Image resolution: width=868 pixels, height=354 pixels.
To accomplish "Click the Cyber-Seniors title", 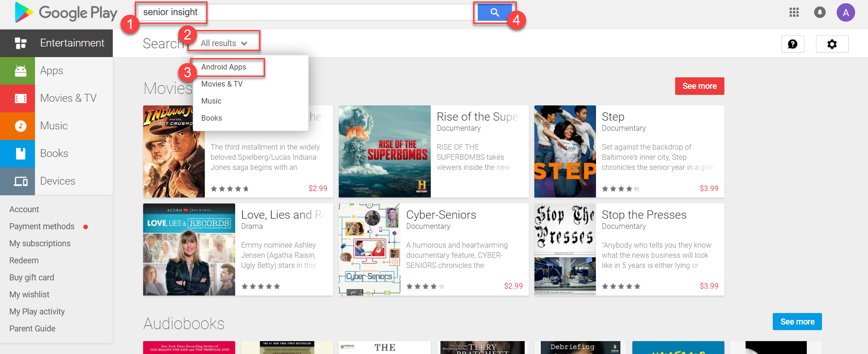I will [x=441, y=215].
